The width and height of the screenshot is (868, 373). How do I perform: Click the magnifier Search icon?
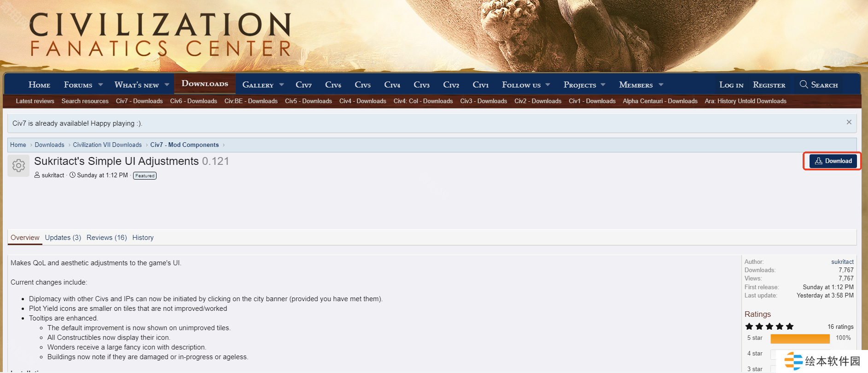coord(804,84)
